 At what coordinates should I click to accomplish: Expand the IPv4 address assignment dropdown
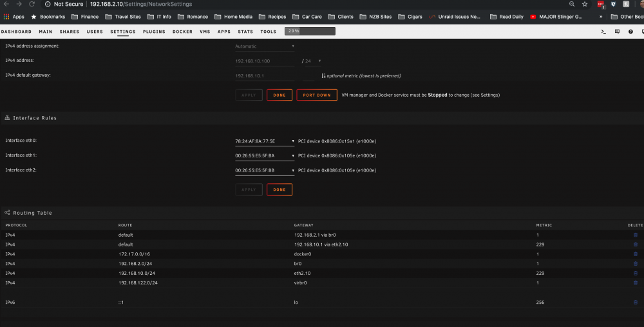(x=265, y=46)
